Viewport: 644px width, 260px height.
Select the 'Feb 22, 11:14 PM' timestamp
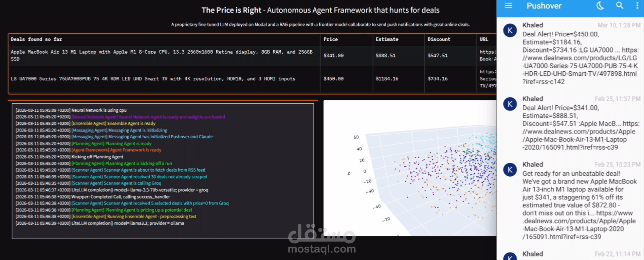(618, 254)
